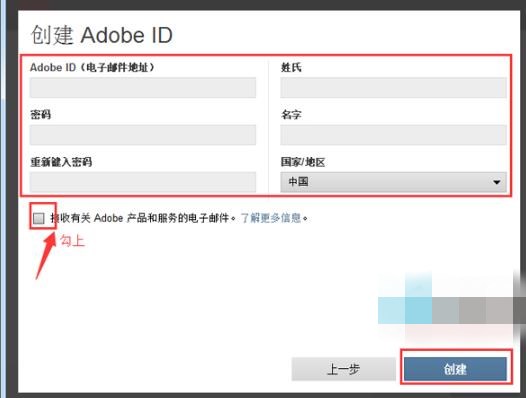Image resolution: width=526 pixels, height=398 pixels.
Task: Check the Adobe product emails checkbox
Action: (x=39, y=218)
